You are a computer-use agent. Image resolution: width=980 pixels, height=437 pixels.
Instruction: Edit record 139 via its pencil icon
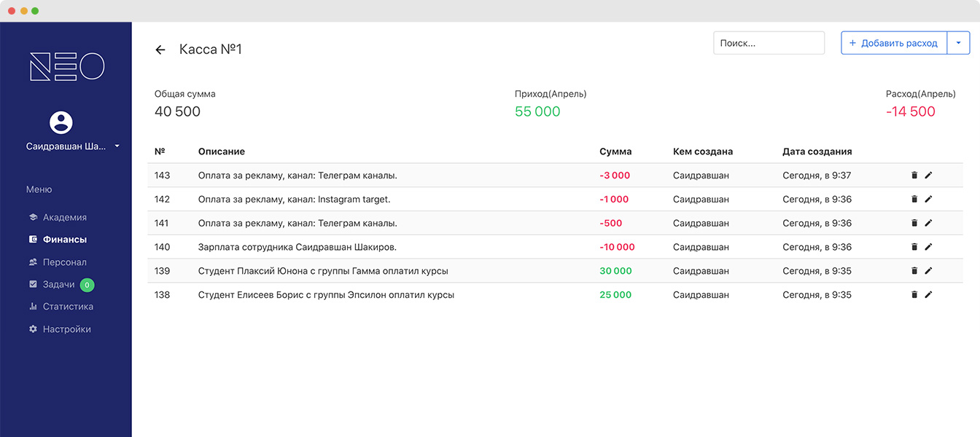point(928,270)
